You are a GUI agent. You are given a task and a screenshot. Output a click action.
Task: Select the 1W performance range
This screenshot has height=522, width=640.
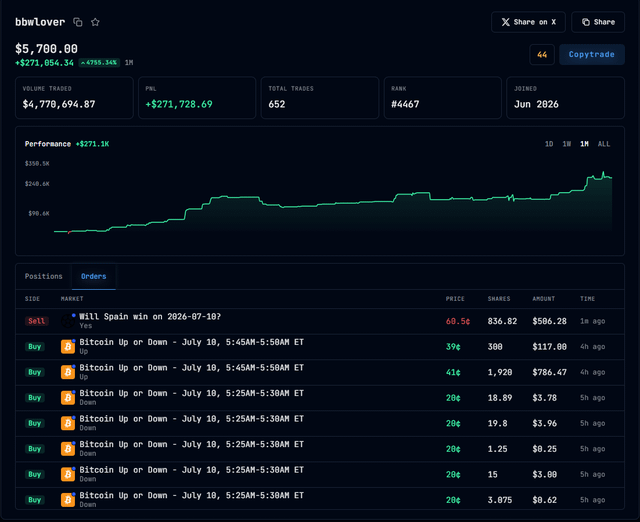click(x=567, y=144)
